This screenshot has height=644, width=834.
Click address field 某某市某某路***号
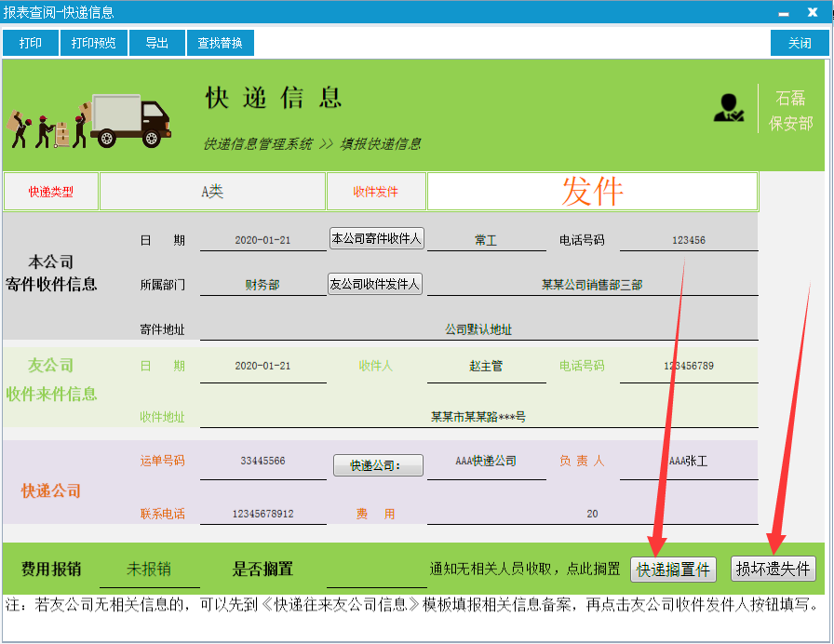point(478,417)
